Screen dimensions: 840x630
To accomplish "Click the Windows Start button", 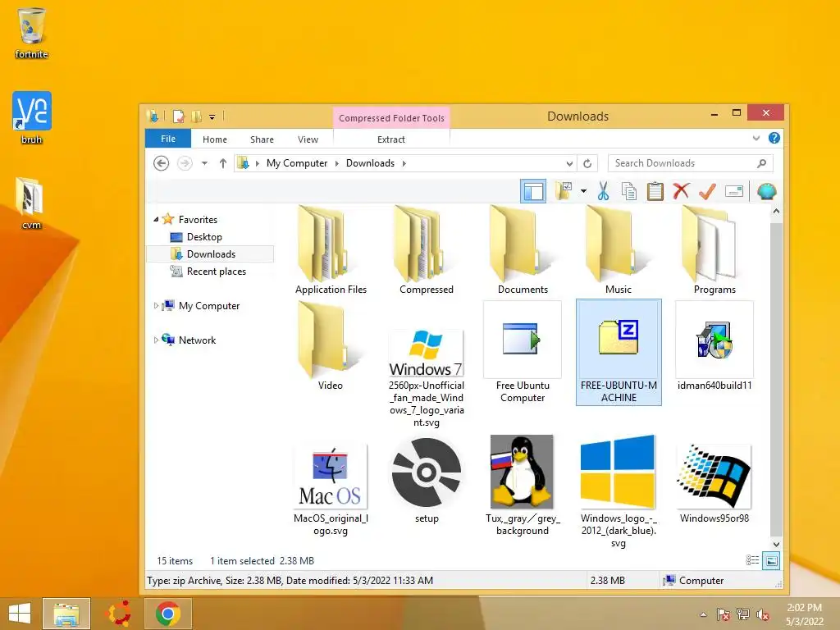I will tap(20, 614).
